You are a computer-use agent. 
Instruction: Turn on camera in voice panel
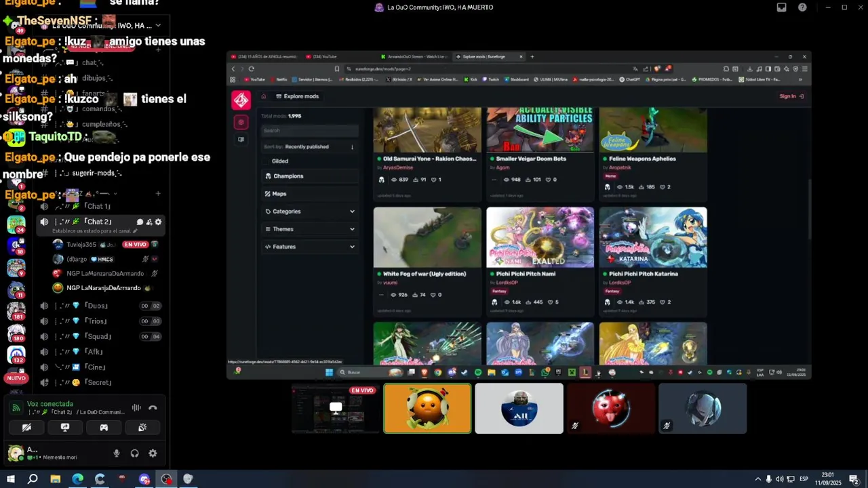pos(26,428)
